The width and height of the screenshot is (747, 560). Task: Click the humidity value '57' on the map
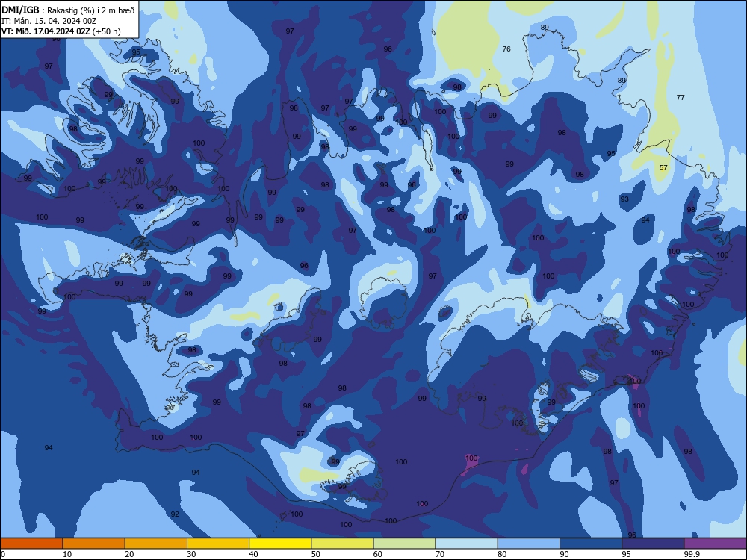tap(663, 168)
